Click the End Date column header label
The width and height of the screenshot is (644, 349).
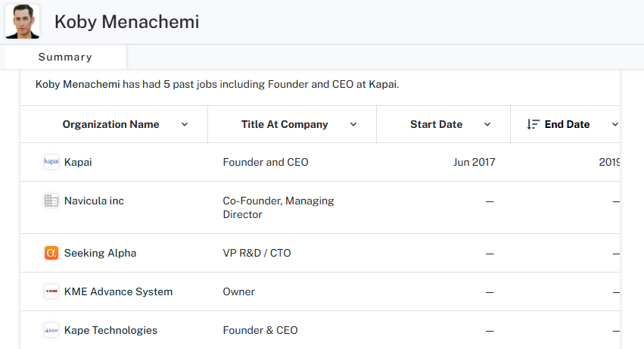568,124
